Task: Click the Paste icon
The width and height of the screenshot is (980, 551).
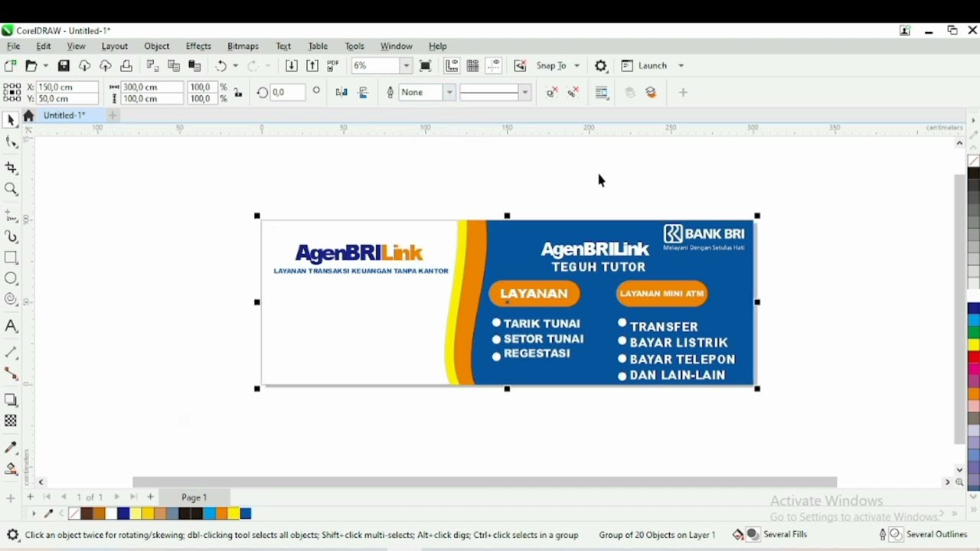Action: click(x=194, y=66)
